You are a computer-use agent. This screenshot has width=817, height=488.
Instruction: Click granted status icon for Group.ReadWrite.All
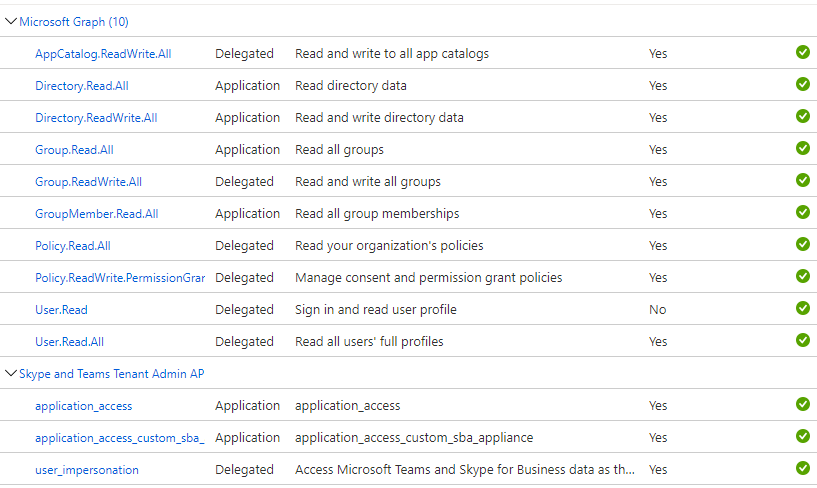[803, 180]
